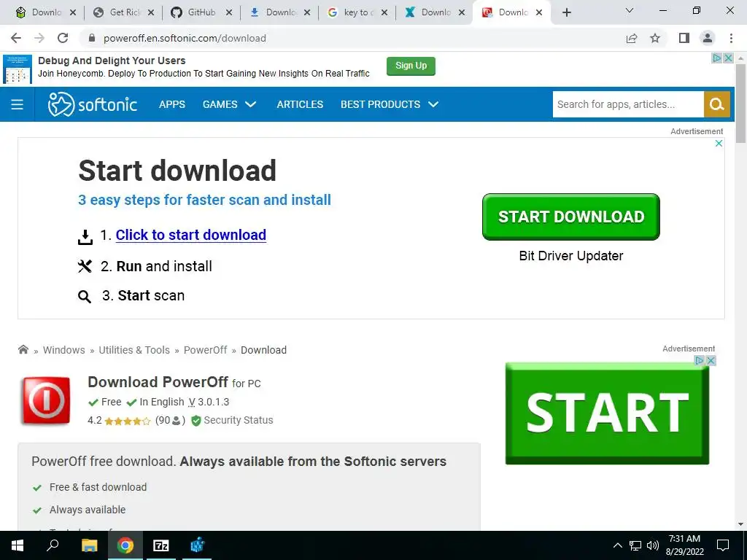Open the volume control in system tray
This screenshot has height=560, width=747.
pos(653,545)
